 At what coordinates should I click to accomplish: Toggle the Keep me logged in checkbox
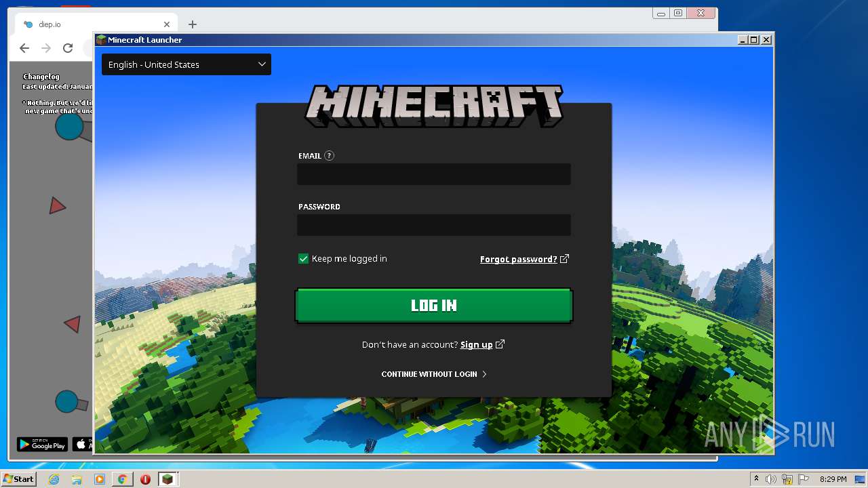coord(303,259)
